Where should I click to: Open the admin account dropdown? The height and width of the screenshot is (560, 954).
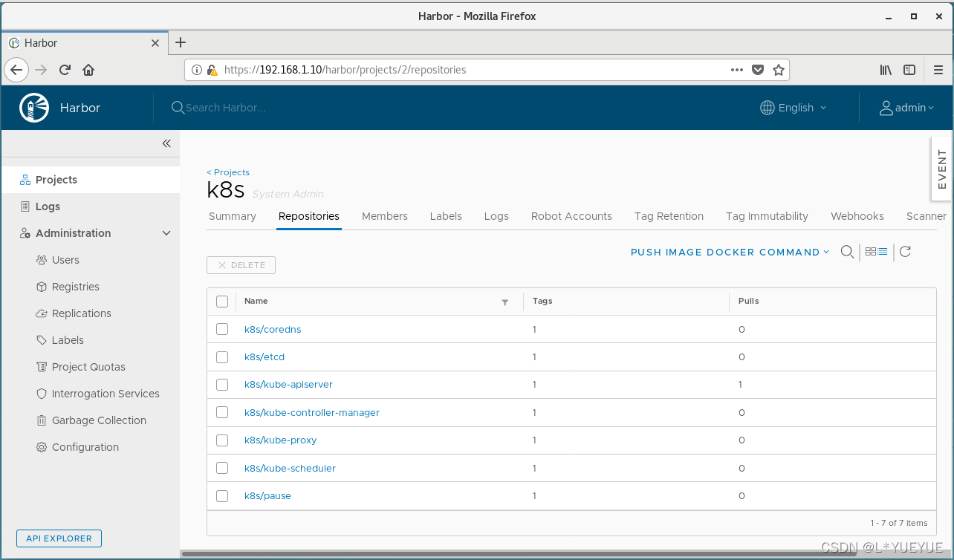tap(907, 108)
